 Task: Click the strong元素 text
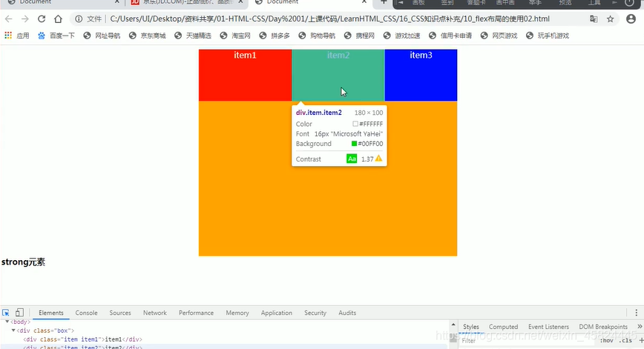(x=24, y=262)
